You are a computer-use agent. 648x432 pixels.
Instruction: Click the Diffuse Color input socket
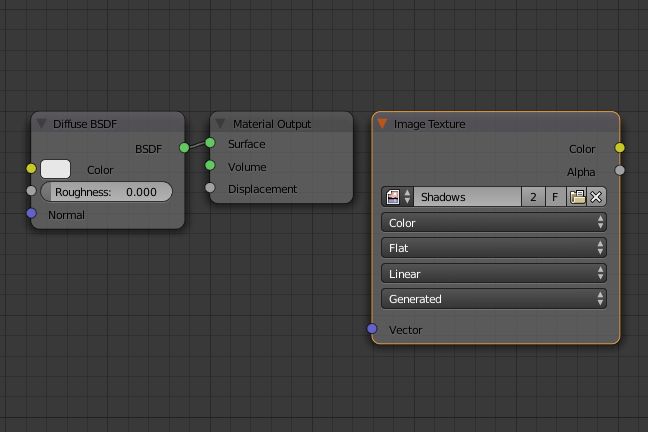(x=31, y=168)
